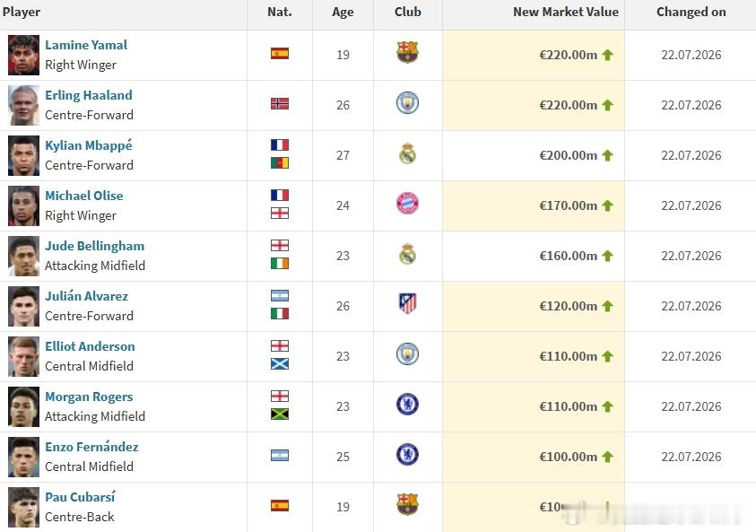Sort by Changed on column header

[691, 12]
